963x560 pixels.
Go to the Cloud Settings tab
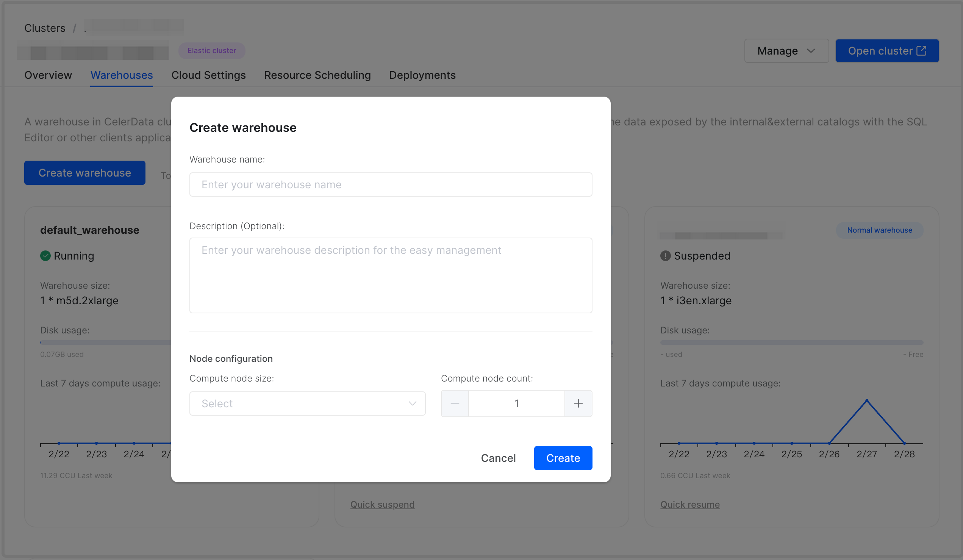[x=208, y=75]
